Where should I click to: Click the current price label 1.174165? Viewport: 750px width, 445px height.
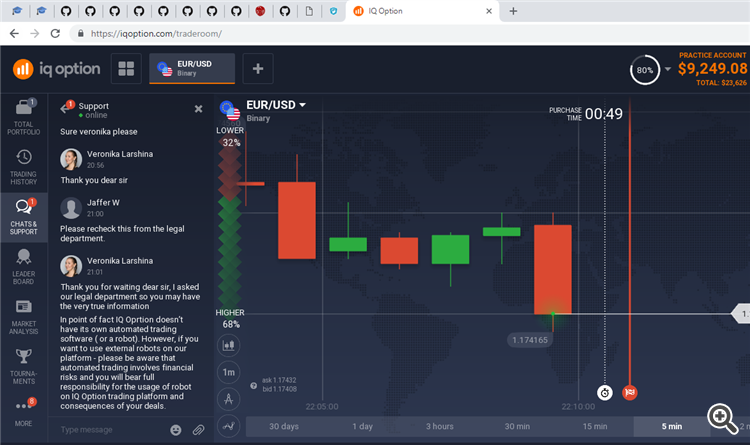pyautogui.click(x=530, y=340)
